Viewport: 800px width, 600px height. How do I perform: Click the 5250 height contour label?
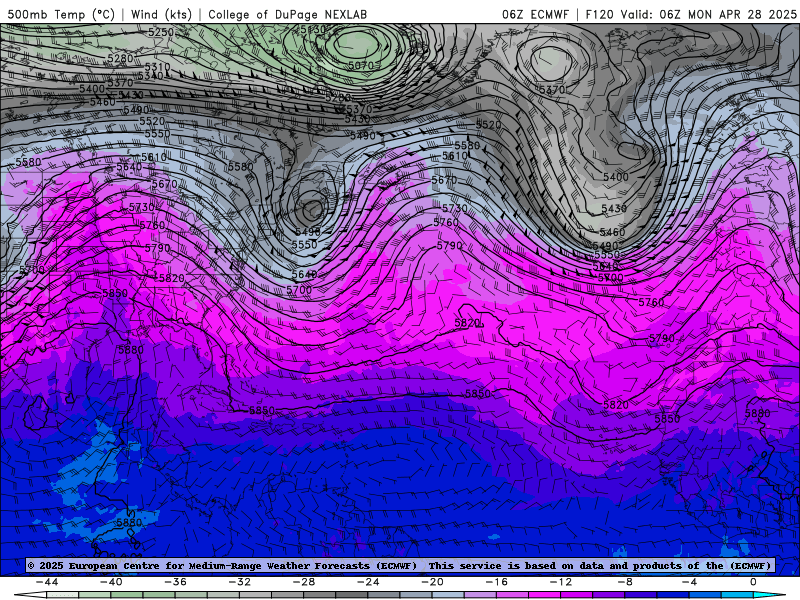pyautogui.click(x=161, y=32)
